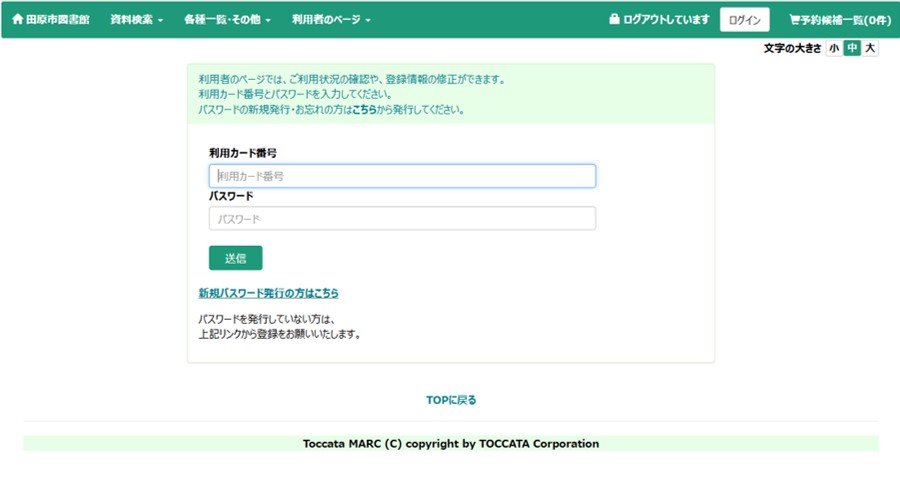Submit the form with 送信 button
This screenshot has width=900, height=494.
click(x=235, y=258)
